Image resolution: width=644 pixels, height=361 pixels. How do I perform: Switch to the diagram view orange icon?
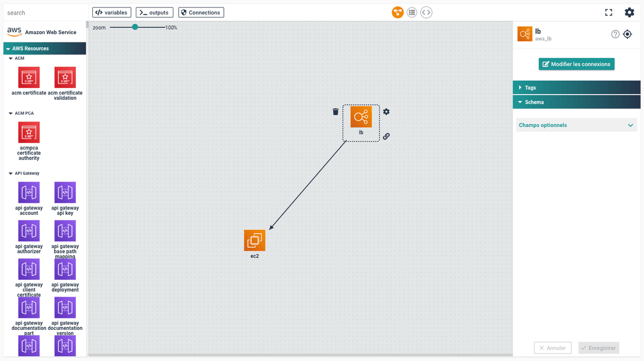[x=397, y=12]
